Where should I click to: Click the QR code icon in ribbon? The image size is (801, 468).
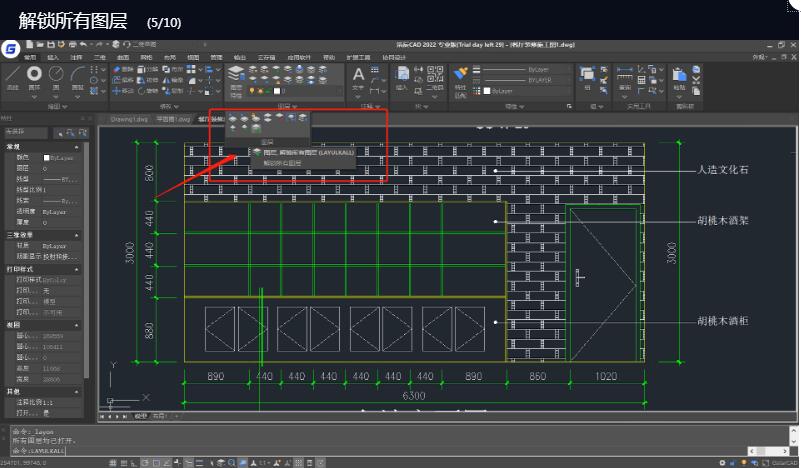(x=435, y=73)
